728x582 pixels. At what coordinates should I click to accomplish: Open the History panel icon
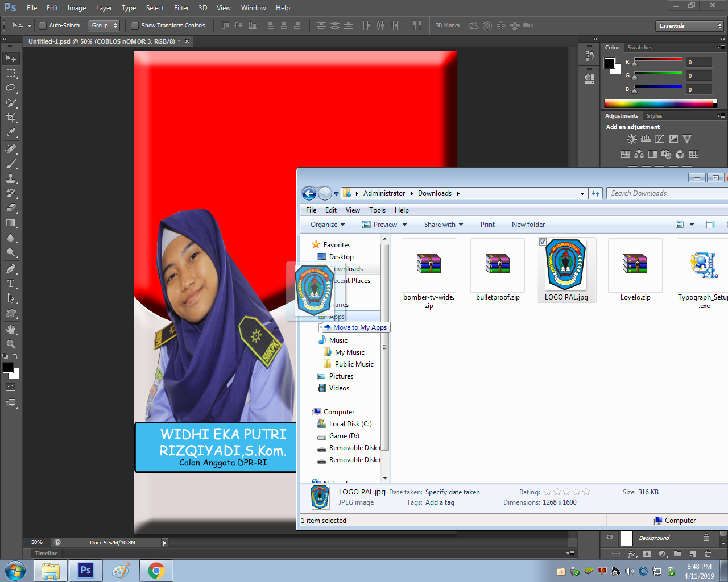point(589,56)
